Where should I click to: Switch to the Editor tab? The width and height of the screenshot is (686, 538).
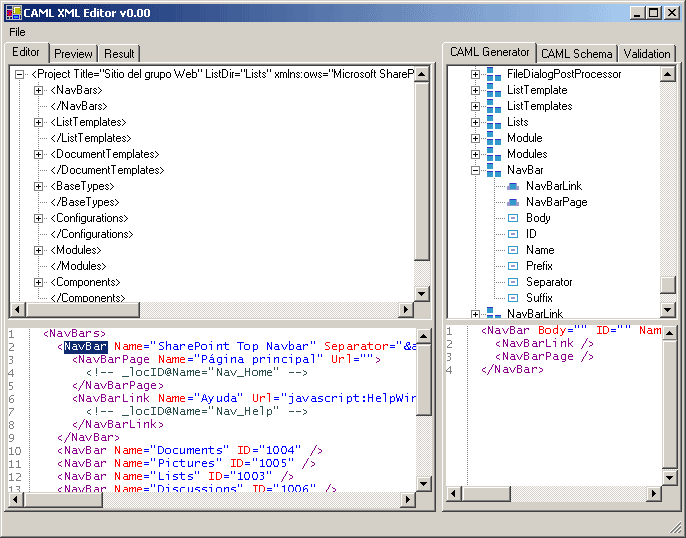(26, 52)
